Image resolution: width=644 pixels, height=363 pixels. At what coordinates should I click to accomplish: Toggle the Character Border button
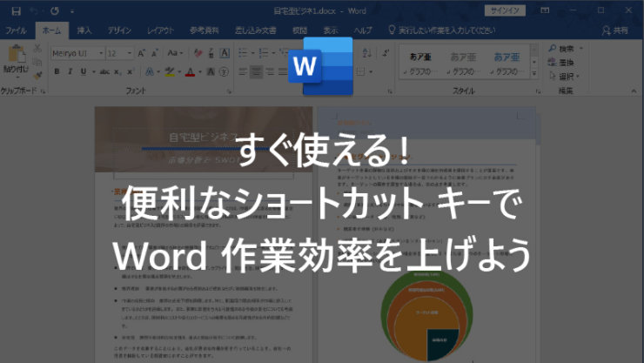tap(225, 53)
